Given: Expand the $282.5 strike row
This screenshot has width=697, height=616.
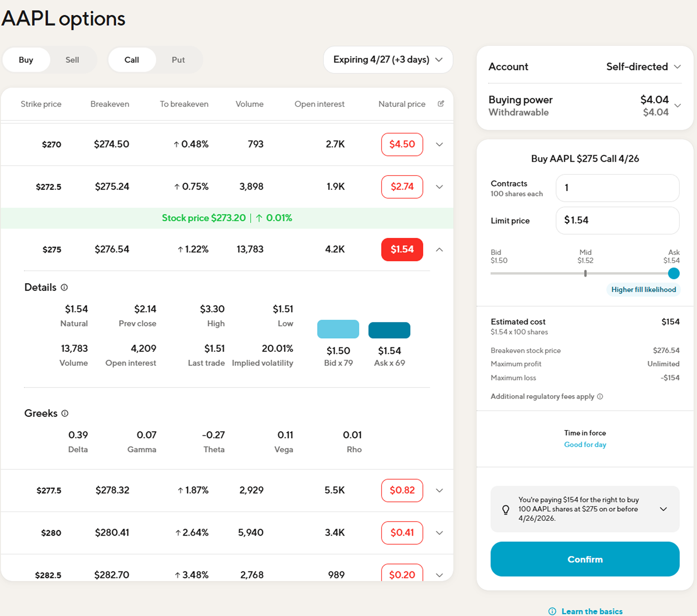Looking at the screenshot, I should tap(440, 575).
